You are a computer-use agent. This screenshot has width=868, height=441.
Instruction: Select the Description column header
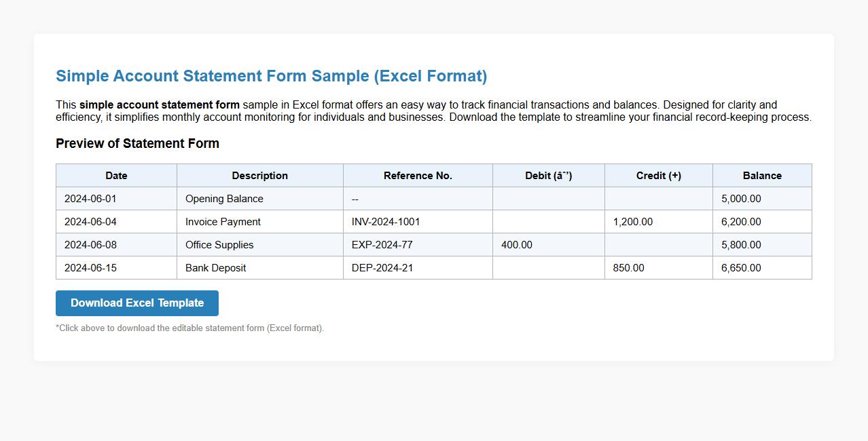259,175
